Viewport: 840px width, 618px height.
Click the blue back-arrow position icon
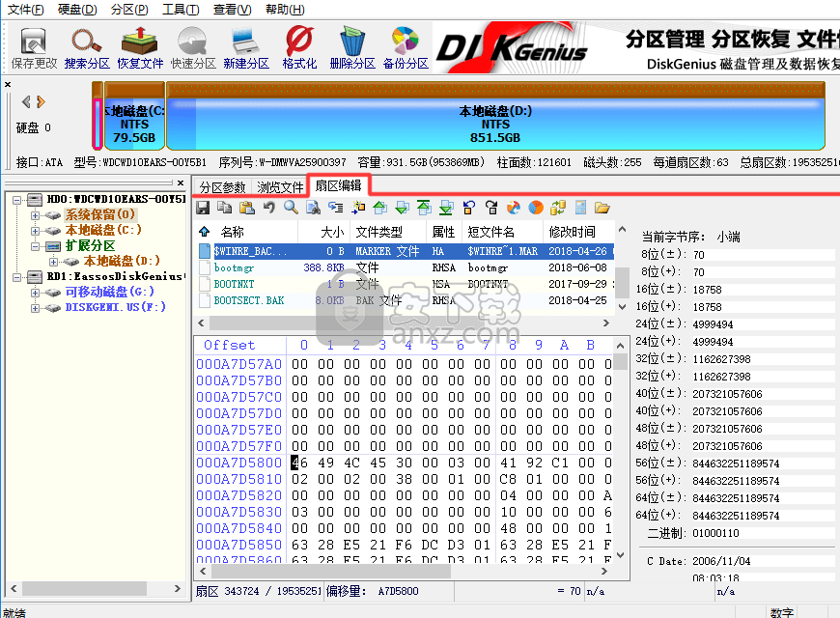pyautogui.click(x=468, y=208)
